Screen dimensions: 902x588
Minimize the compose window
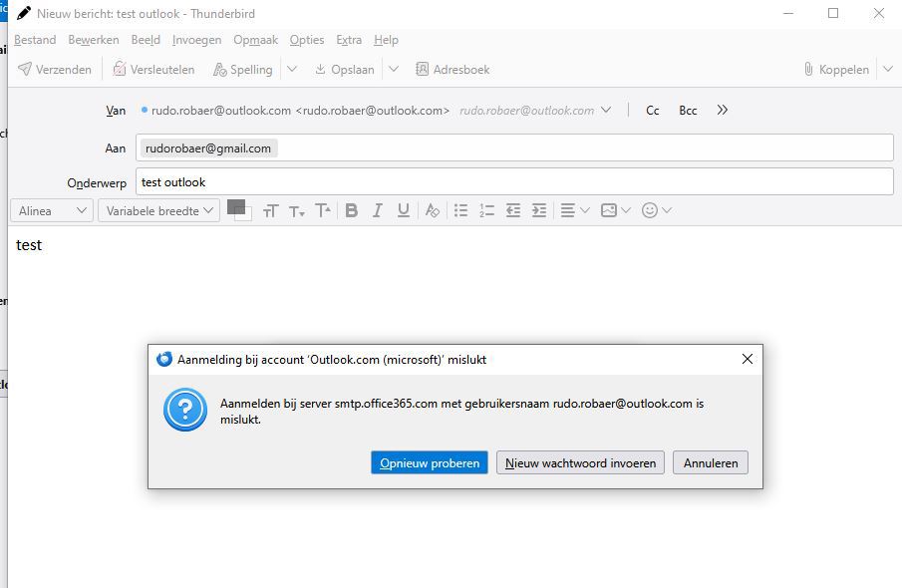[788, 13]
